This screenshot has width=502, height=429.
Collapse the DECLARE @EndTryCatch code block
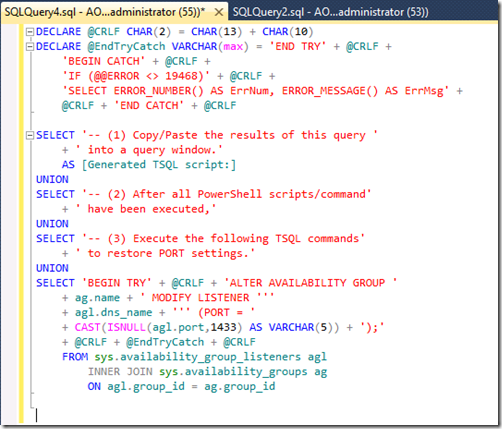point(30,46)
